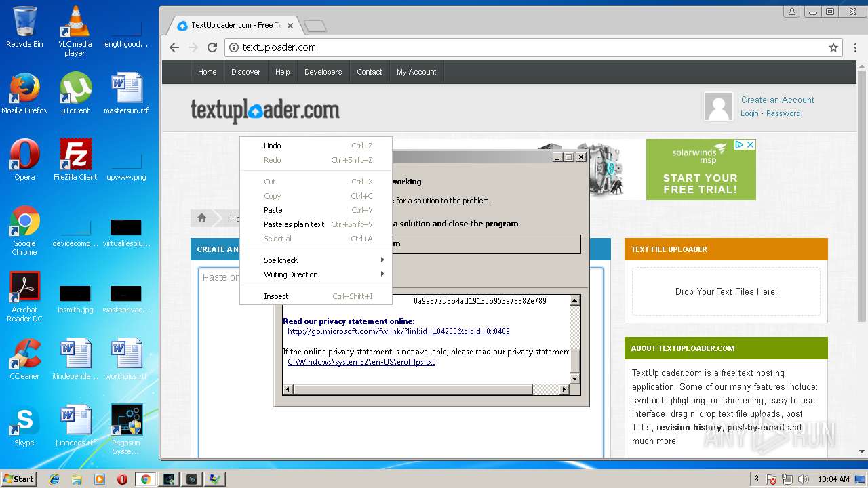Open the go.microsoft.com privacy link

point(398,331)
